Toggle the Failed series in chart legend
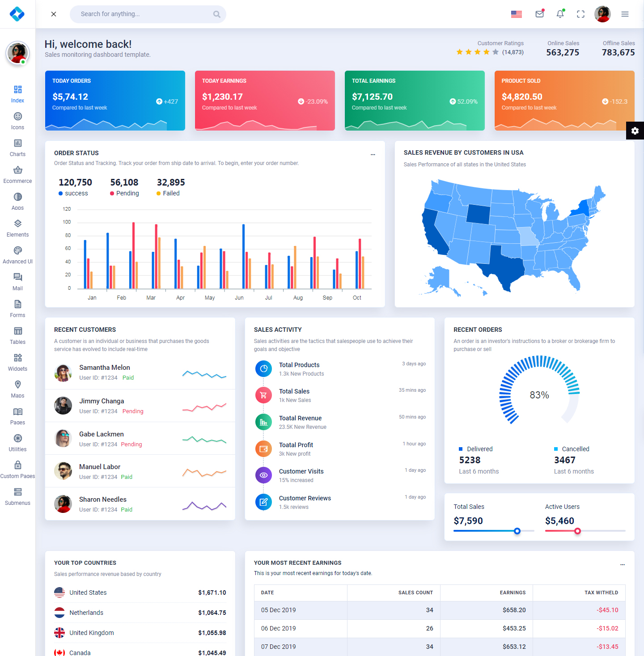The height and width of the screenshot is (656, 644). click(168, 193)
